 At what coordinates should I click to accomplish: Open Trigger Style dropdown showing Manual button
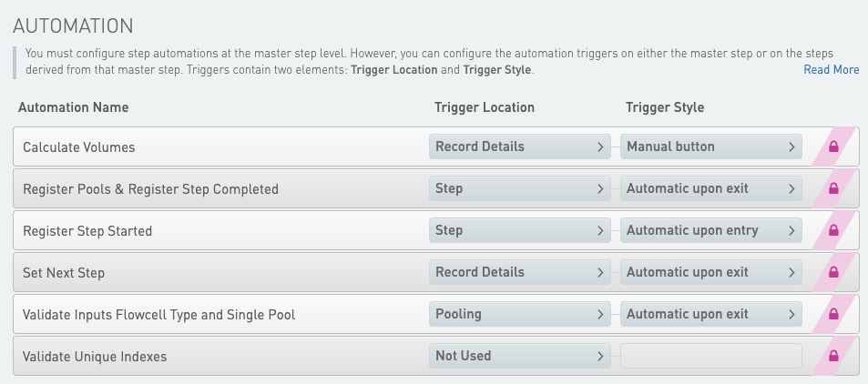coord(710,147)
